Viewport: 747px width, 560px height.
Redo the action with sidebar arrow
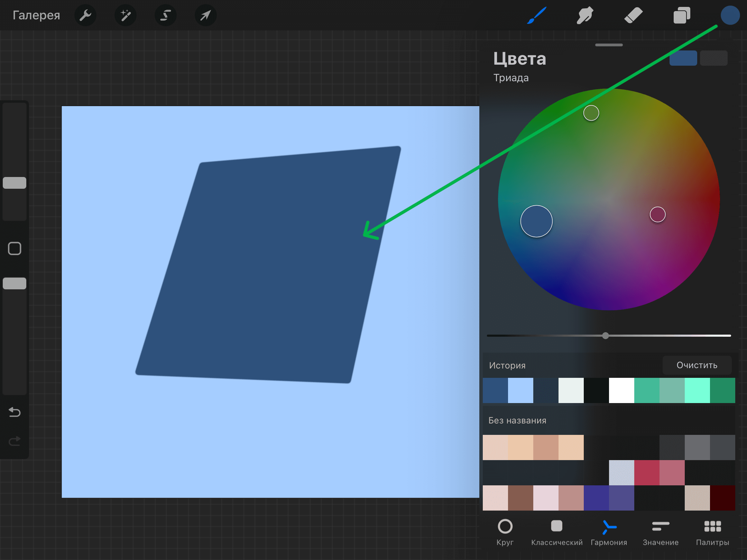(x=15, y=441)
